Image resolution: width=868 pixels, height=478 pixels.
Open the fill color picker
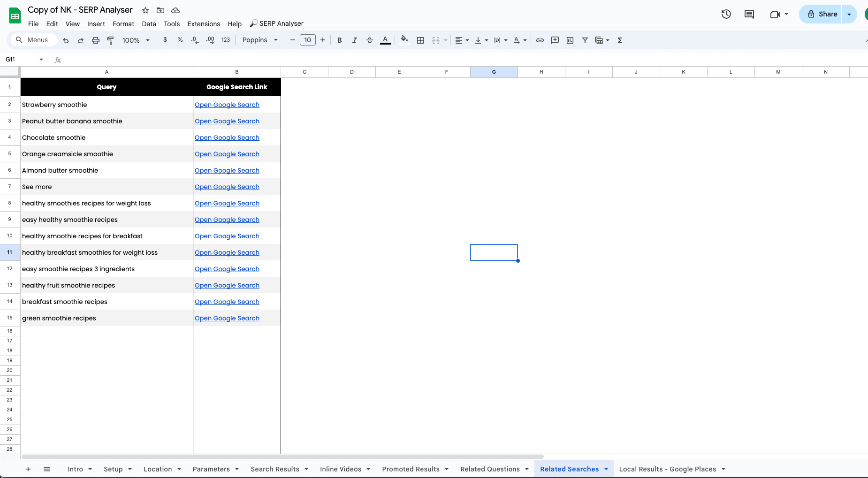click(404, 40)
